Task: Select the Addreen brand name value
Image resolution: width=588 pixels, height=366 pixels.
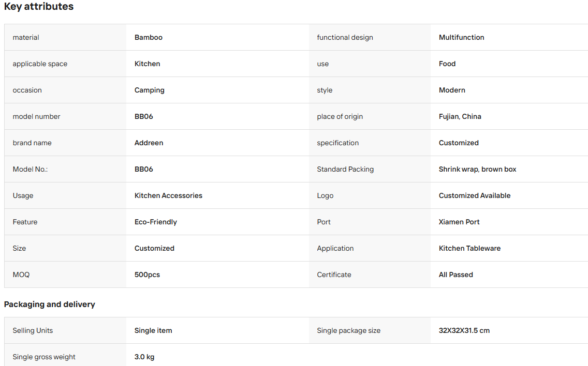Action: click(x=149, y=143)
